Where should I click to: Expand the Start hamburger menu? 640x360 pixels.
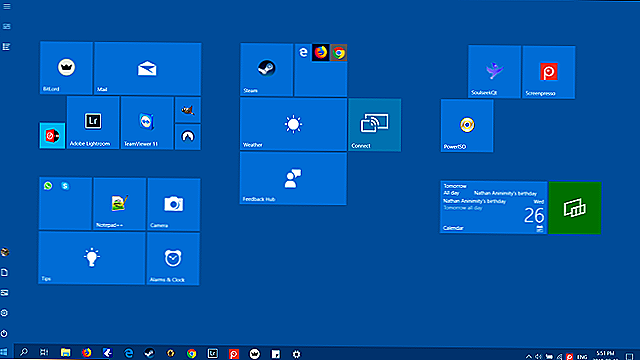tap(7, 7)
